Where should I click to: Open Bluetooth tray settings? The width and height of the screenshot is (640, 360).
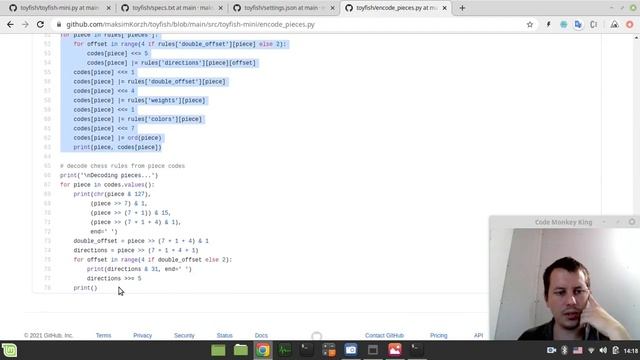click(564, 350)
